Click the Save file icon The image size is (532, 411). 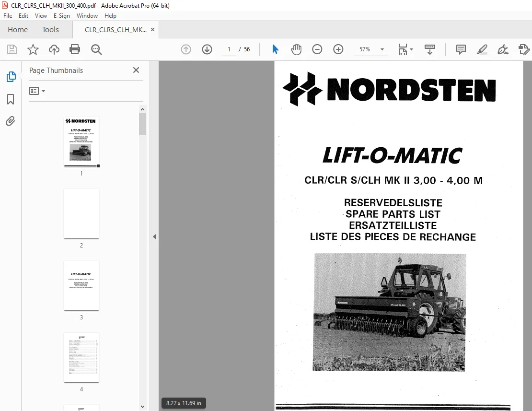(x=12, y=49)
